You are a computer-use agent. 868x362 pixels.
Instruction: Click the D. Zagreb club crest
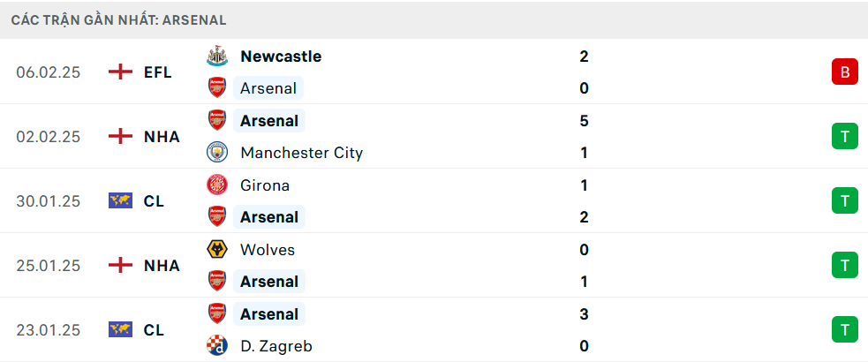click(x=216, y=346)
